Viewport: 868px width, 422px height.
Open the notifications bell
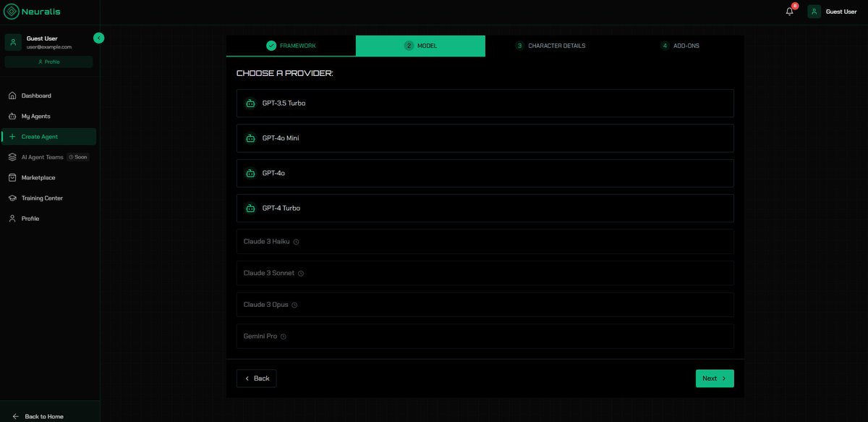click(789, 12)
